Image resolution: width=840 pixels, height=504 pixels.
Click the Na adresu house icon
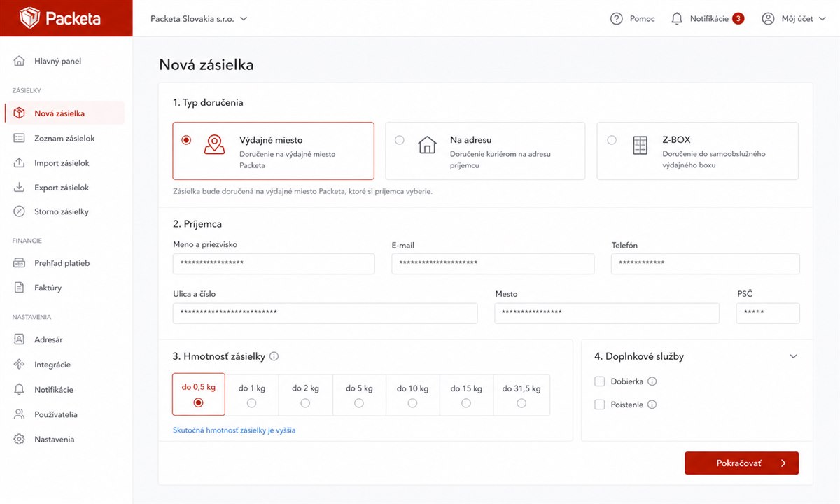427,145
